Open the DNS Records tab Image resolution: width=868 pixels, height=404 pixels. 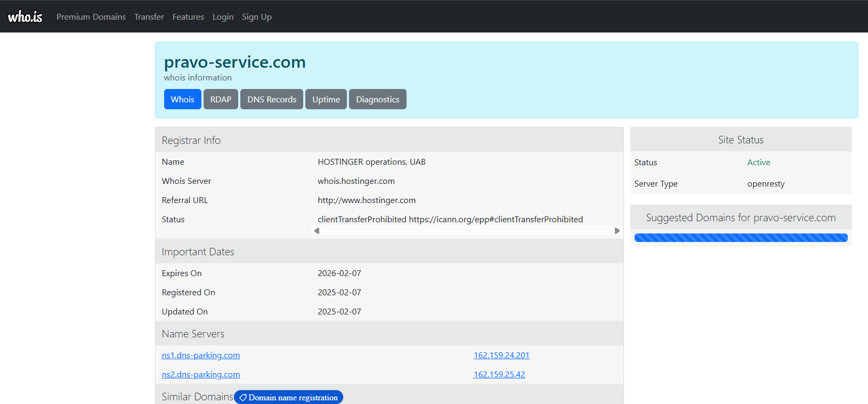click(x=272, y=99)
